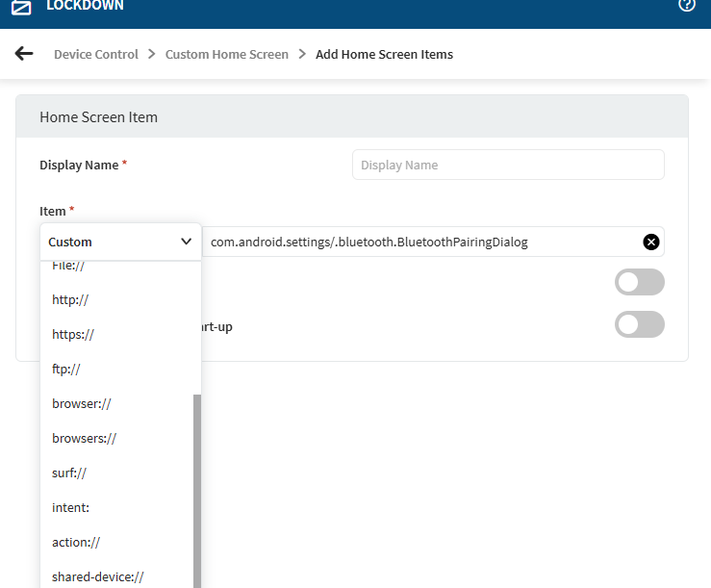The image size is (711, 588).
Task: Toggle the first switch below item field
Action: (x=639, y=282)
